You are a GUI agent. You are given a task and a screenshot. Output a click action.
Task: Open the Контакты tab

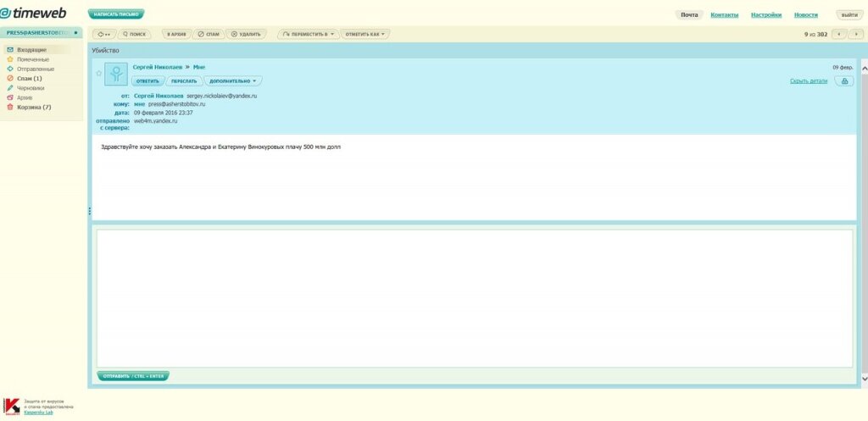click(x=724, y=14)
